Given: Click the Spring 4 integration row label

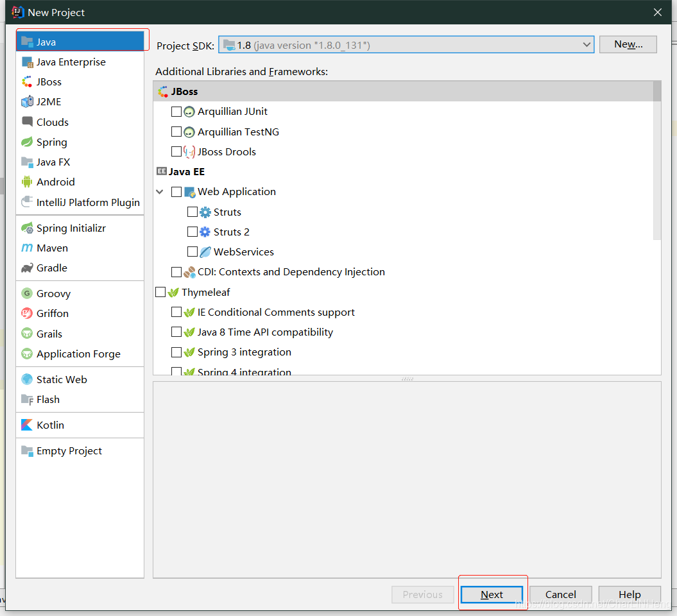Looking at the screenshot, I should 244,372.
